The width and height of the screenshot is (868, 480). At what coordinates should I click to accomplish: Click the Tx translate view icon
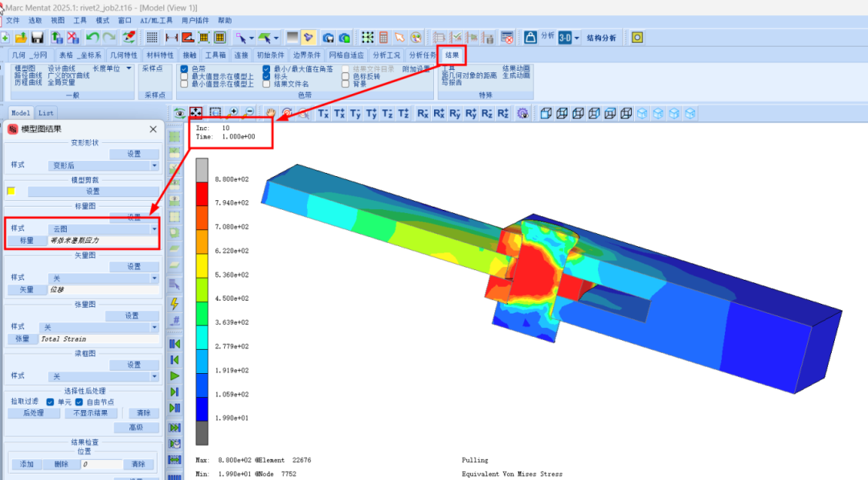click(x=323, y=113)
